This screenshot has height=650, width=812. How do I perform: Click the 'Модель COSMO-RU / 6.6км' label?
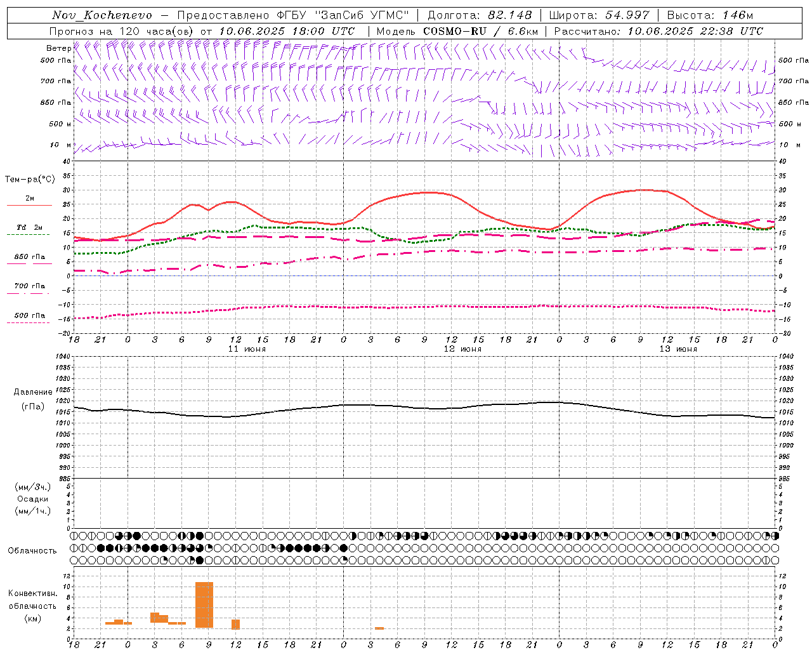(x=457, y=31)
